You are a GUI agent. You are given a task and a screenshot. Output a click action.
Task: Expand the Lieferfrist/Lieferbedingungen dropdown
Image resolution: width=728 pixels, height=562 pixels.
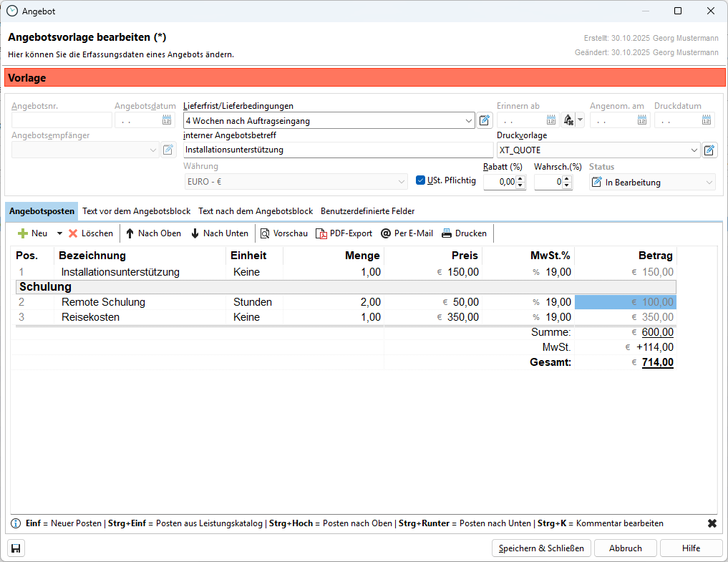469,121
